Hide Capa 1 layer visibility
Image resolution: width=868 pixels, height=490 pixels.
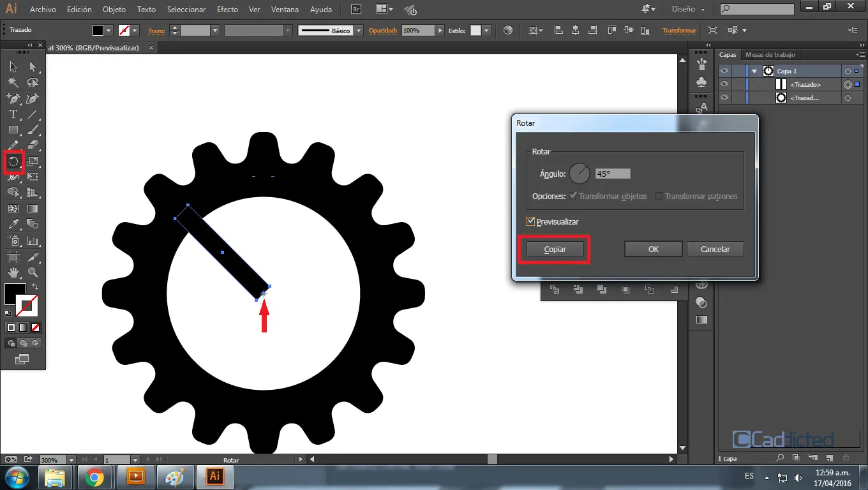[x=724, y=71]
